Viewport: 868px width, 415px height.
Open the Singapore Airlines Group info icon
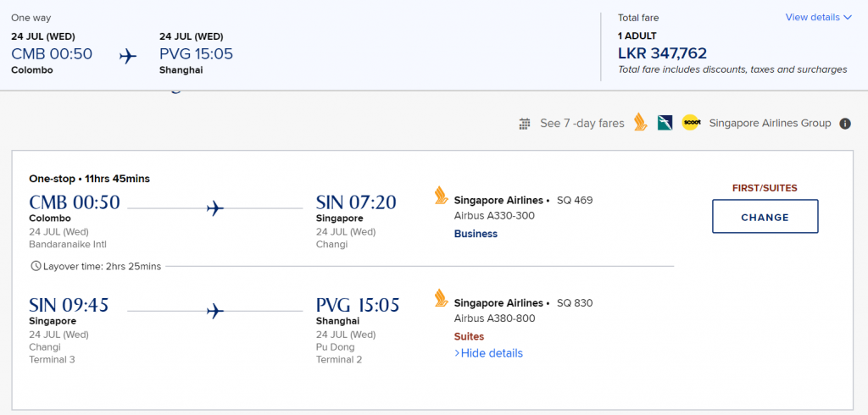tap(845, 124)
